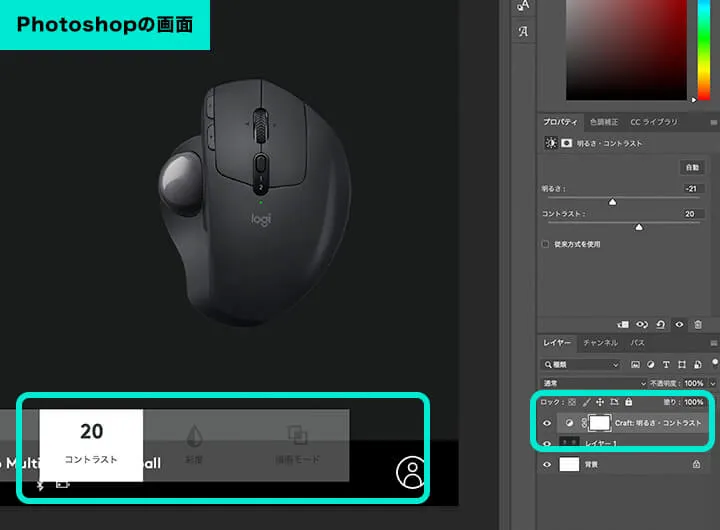The height and width of the screenshot is (530, 720).
Task: Toggle adjustment visibility eye in Properties panel
Action: [679, 324]
